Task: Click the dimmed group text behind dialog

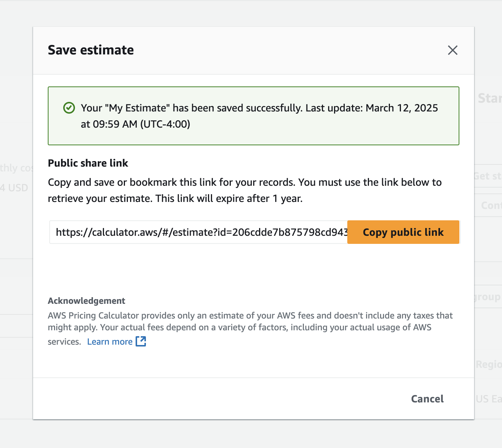Action: click(487, 297)
